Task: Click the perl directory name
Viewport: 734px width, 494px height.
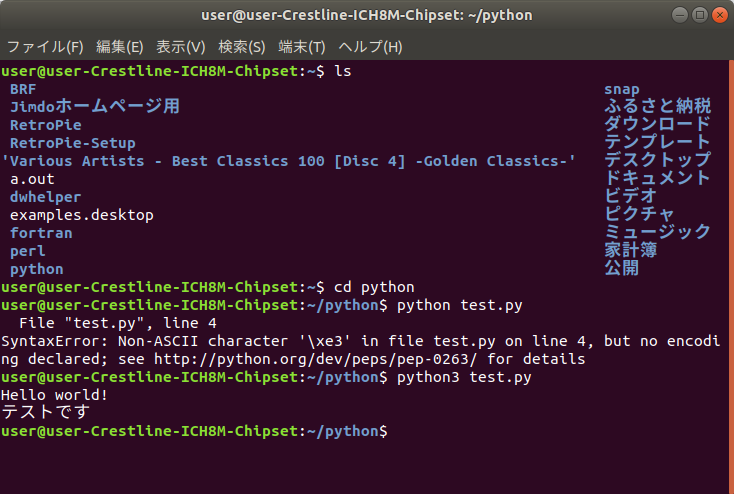Action: [28, 251]
